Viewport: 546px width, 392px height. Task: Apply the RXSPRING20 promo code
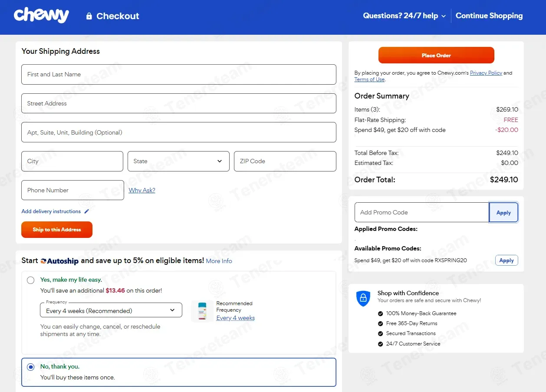tap(507, 260)
